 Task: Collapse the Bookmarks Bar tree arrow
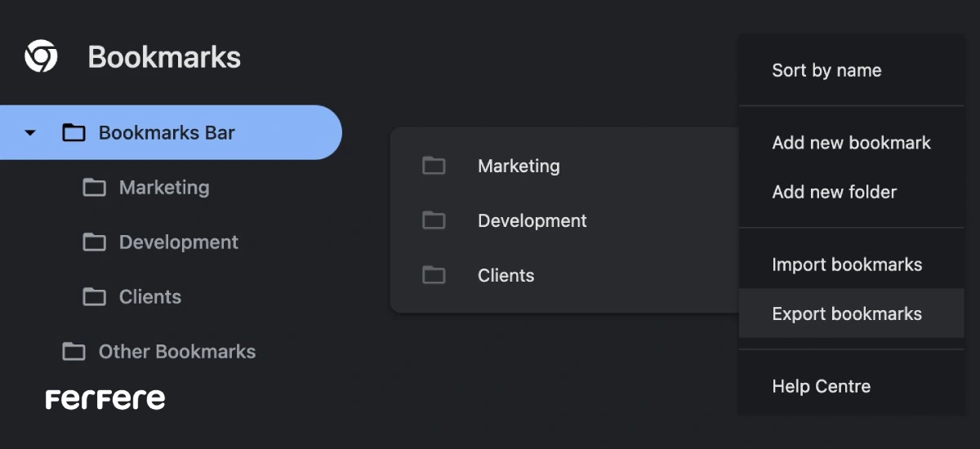coord(30,132)
